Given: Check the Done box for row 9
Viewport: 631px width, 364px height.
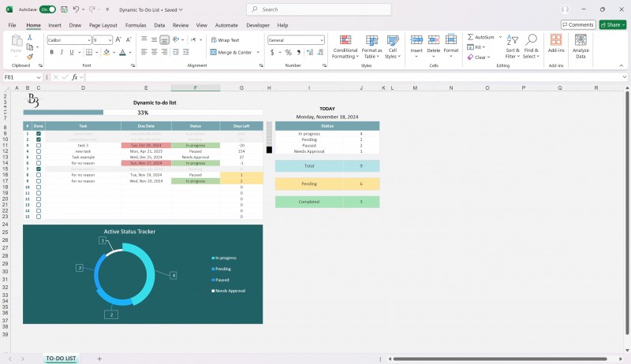Looking at the screenshot, I should [x=39, y=181].
